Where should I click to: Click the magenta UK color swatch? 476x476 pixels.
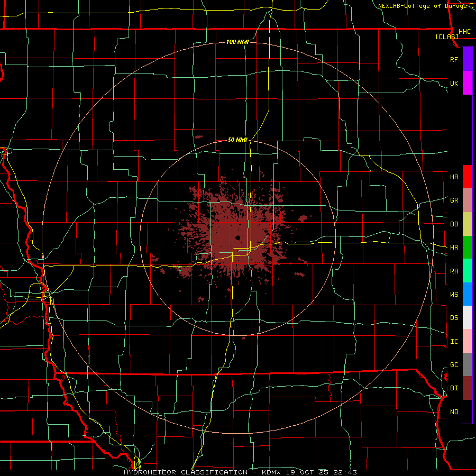[467, 83]
